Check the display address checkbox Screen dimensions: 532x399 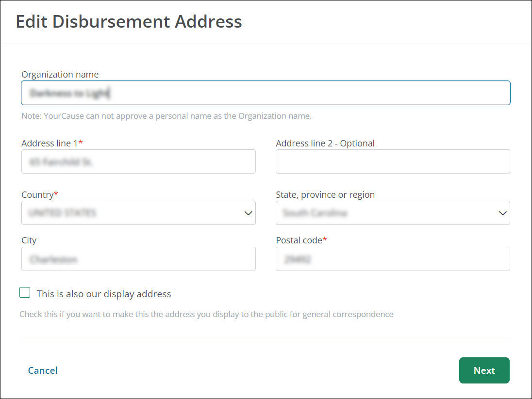(x=25, y=292)
